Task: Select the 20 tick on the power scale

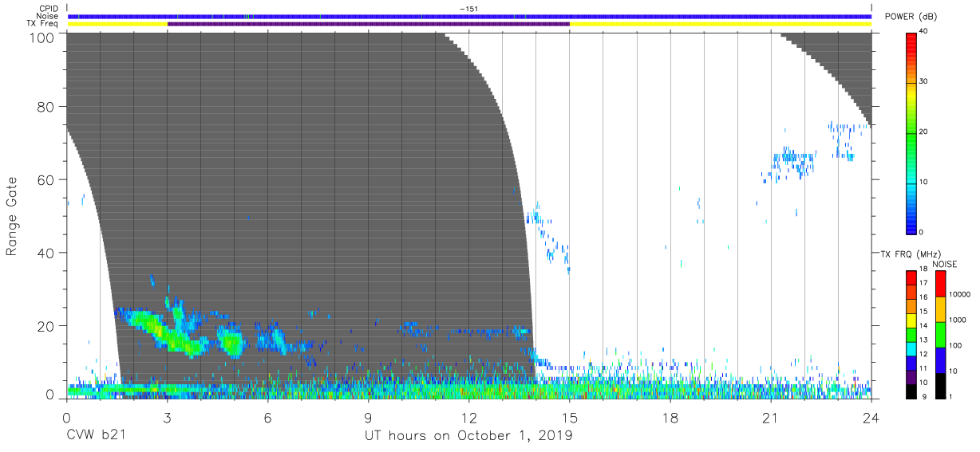Action: 925,132
